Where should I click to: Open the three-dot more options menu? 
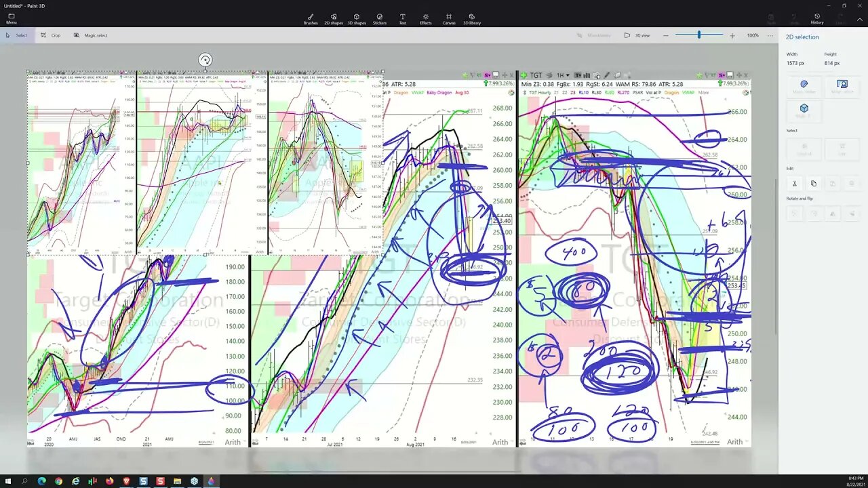point(771,35)
